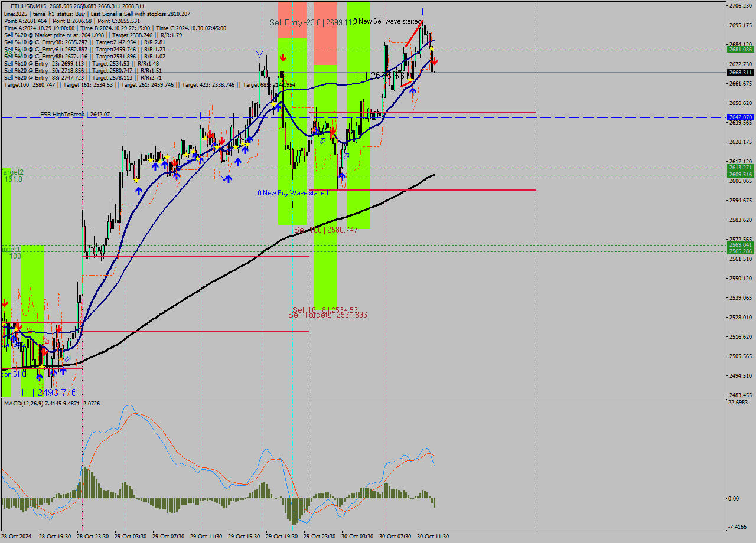
Task: Select yellow star on the latest candles
Action: (431, 48)
